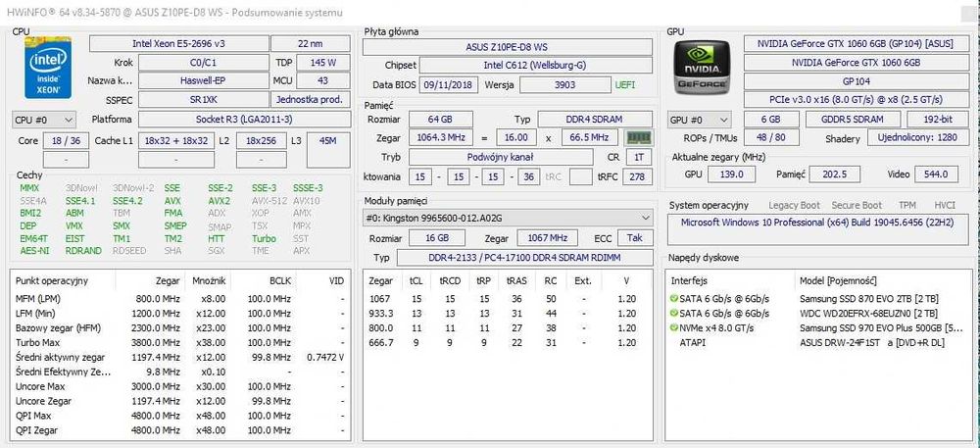980x448 pixels.
Task: Click the Secure Boot label
Action: tap(857, 205)
